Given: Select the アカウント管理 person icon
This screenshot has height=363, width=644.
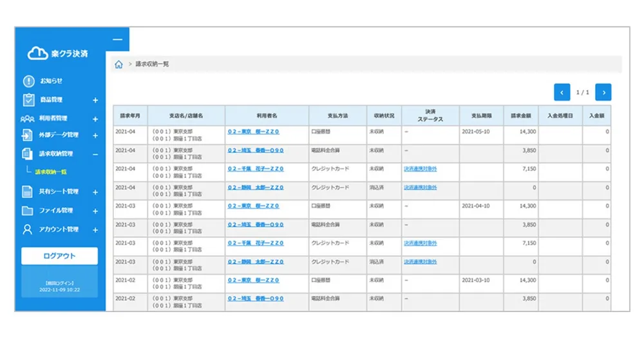Looking at the screenshot, I should click(x=28, y=230).
